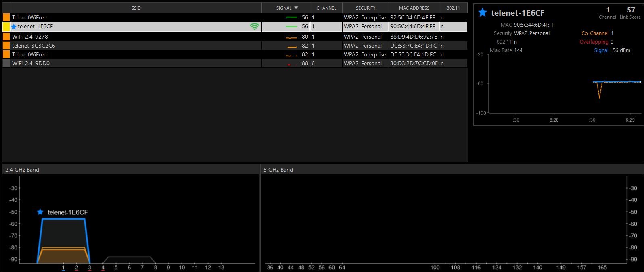Viewport: 644px width, 272px height.
Task: Sort by SSID column header
Action: tap(136, 8)
